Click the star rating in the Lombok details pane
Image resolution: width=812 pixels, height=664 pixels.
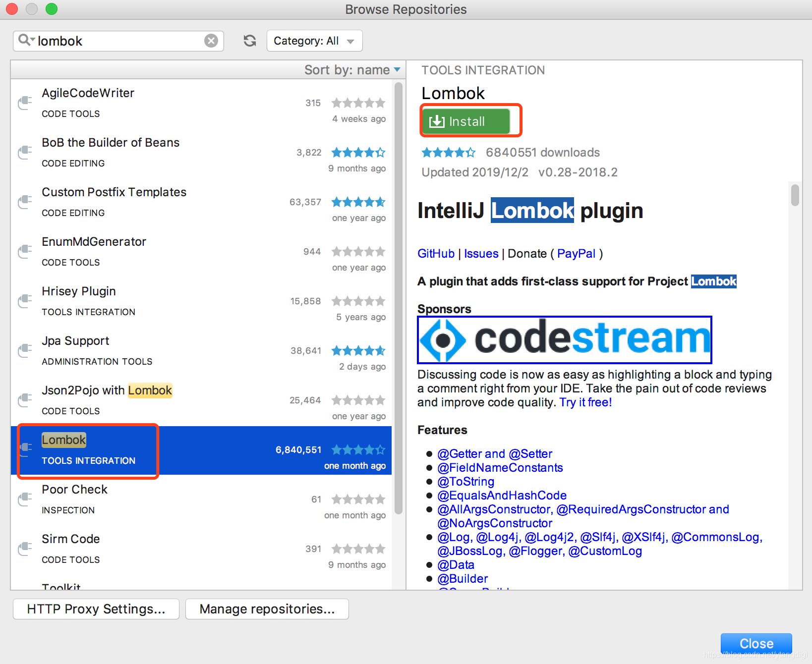(x=449, y=152)
